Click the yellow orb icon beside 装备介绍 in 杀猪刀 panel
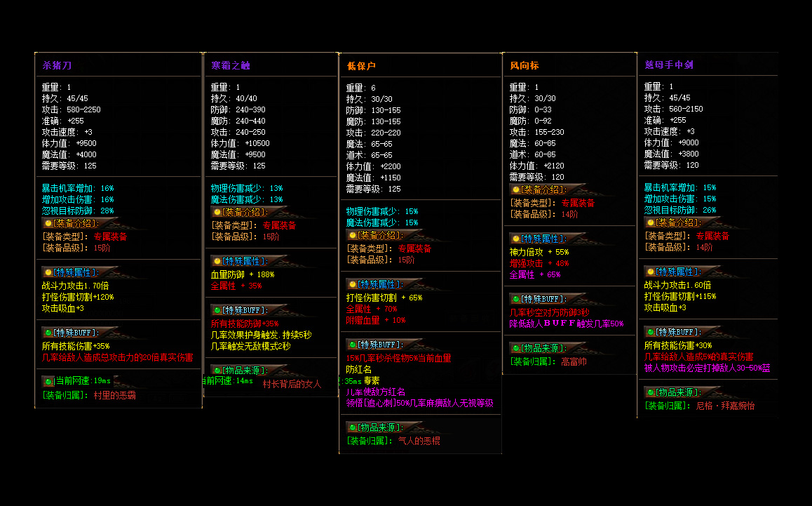Image resolution: width=812 pixels, height=506 pixels. (x=48, y=224)
